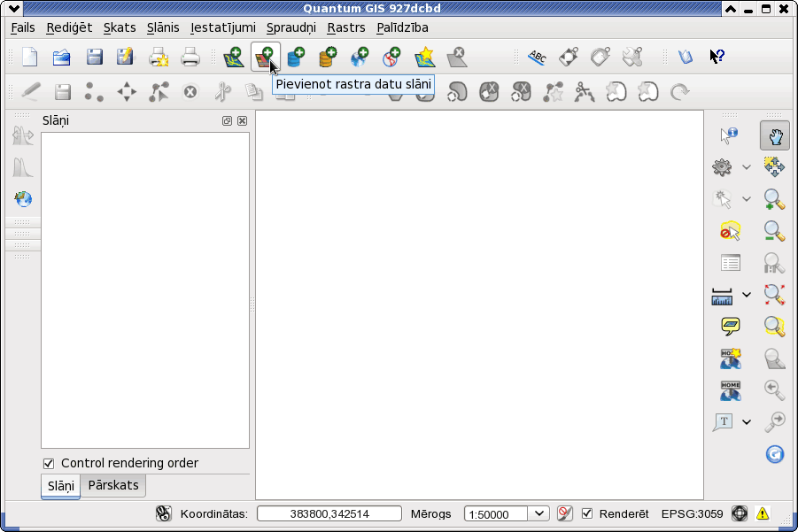Toggle the Renderēt checkbox
Screen dimensions: 798x532
coord(587,513)
